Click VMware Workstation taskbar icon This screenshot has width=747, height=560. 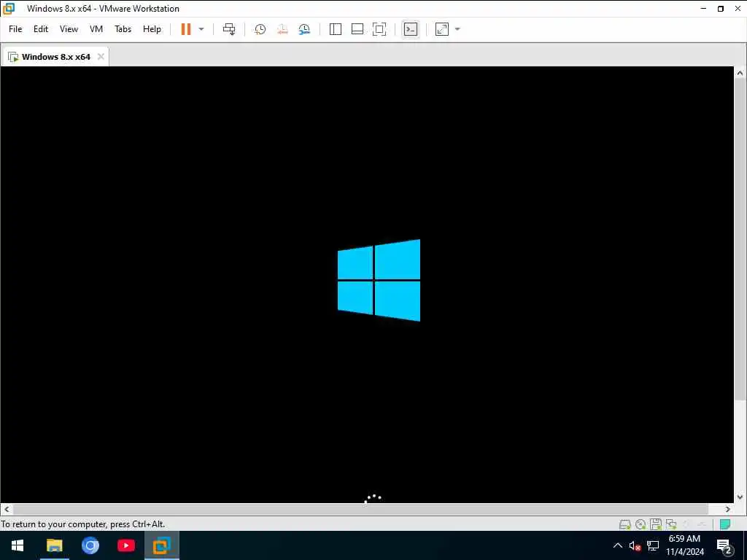tap(162, 545)
